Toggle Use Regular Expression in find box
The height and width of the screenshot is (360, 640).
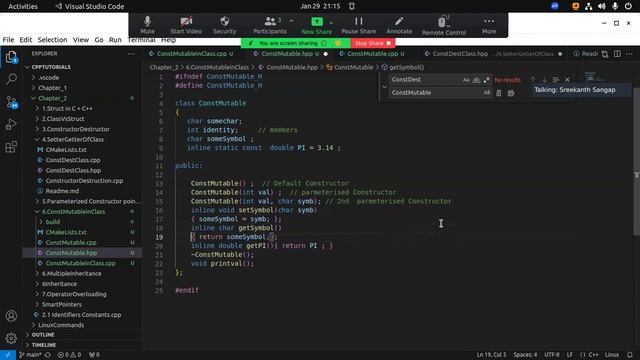pyautogui.click(x=486, y=80)
